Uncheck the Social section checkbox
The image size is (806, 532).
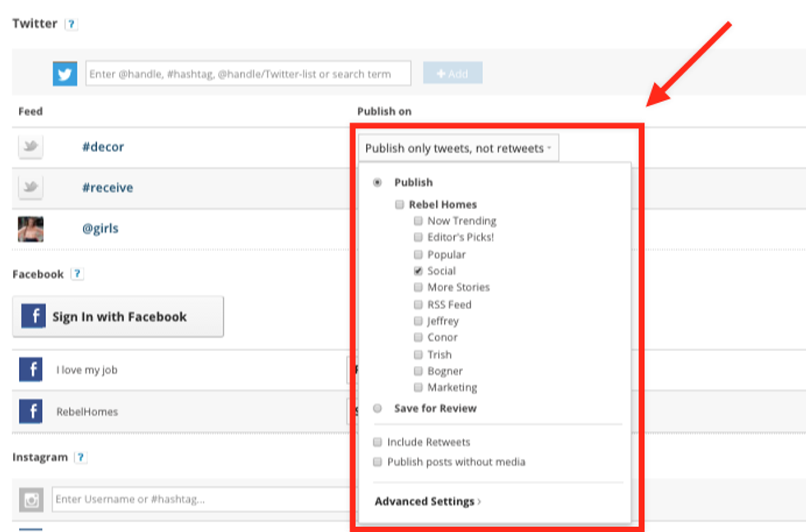point(419,271)
